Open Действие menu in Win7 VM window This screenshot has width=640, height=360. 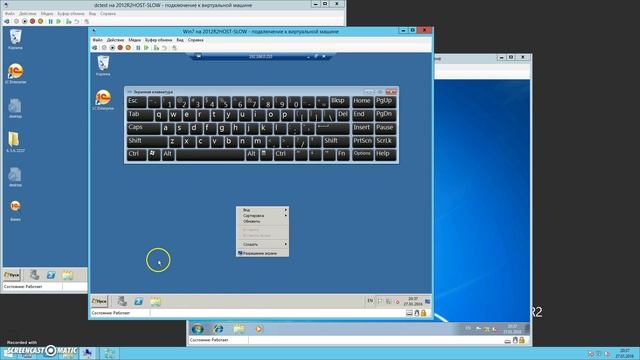coord(115,40)
